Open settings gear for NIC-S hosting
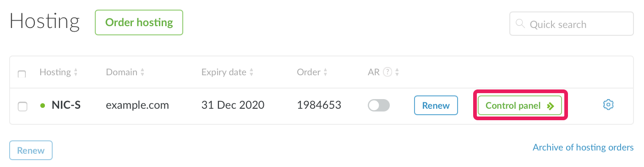The image size is (644, 167). coord(608,105)
